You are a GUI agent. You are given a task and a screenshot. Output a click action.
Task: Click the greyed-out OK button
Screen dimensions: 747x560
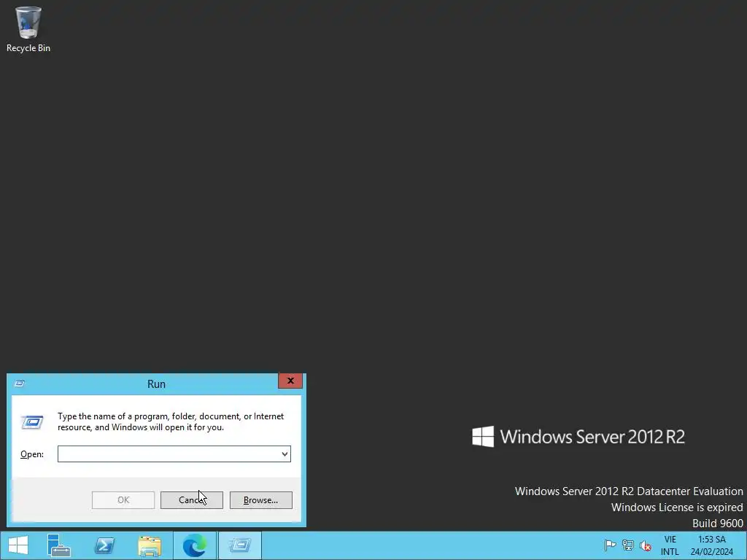[x=123, y=500]
